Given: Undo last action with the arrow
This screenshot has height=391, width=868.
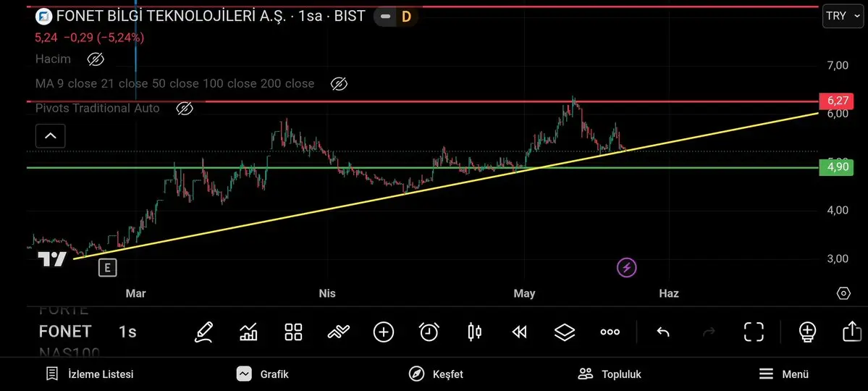Looking at the screenshot, I should pyautogui.click(x=663, y=332).
